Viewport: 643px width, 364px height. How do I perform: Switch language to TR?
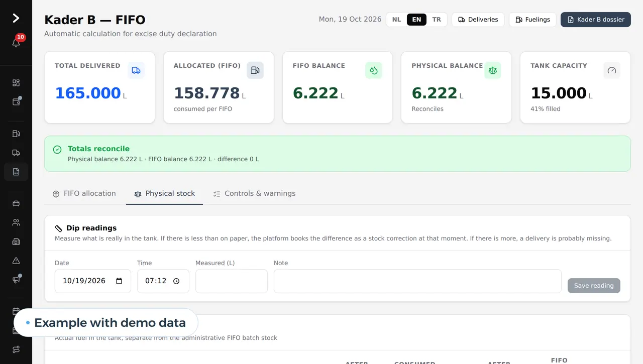pos(437,20)
